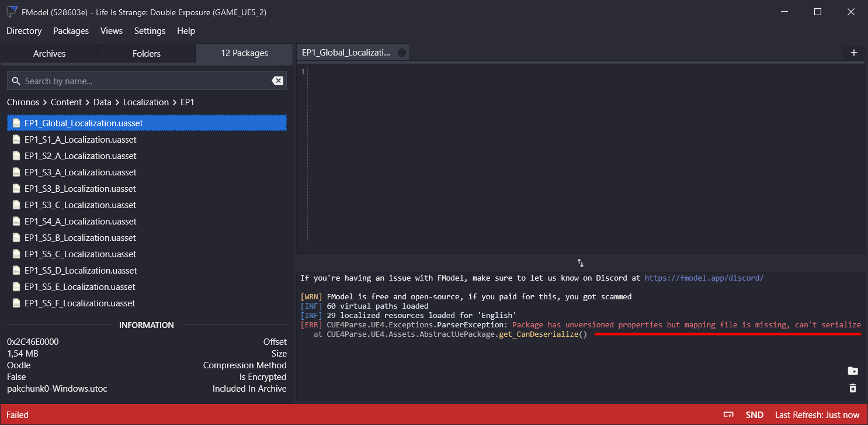The height and width of the screenshot is (425, 868).
Task: Close the EP1_Global_Localizati... tab via circle icon
Action: [401, 53]
